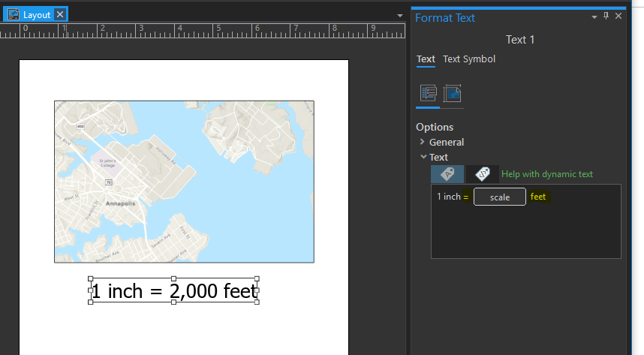
Task: Click the word feet in text box
Action: pyautogui.click(x=538, y=197)
